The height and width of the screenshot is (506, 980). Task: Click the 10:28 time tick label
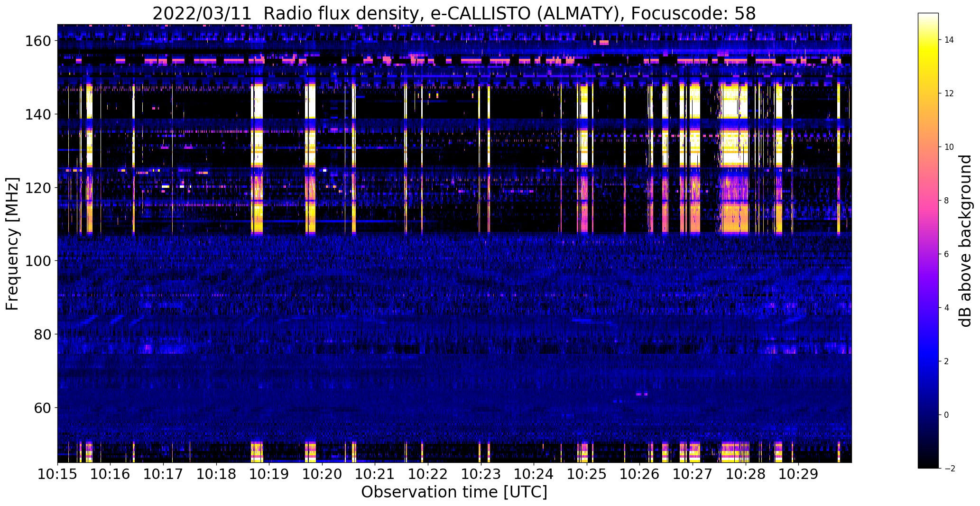coord(746,474)
